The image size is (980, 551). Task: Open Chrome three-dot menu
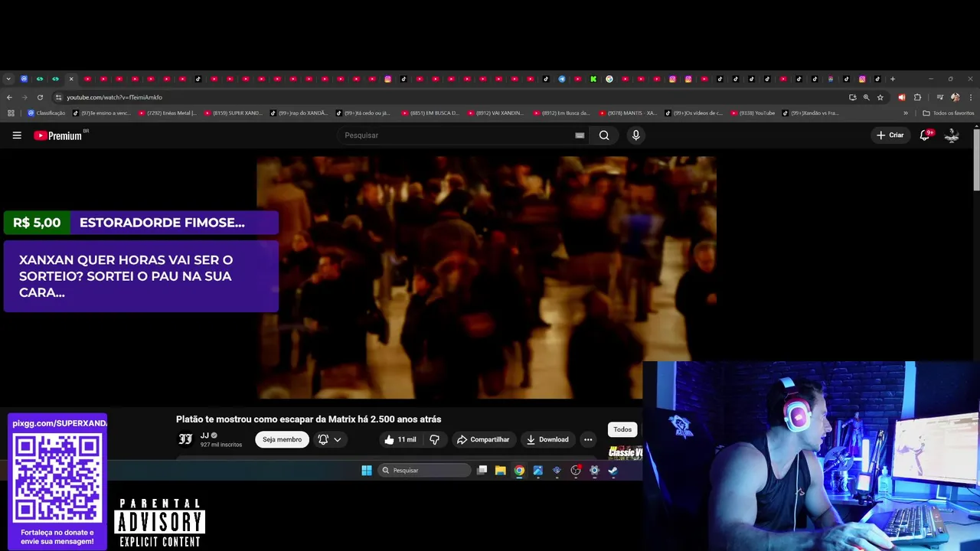coord(971,97)
